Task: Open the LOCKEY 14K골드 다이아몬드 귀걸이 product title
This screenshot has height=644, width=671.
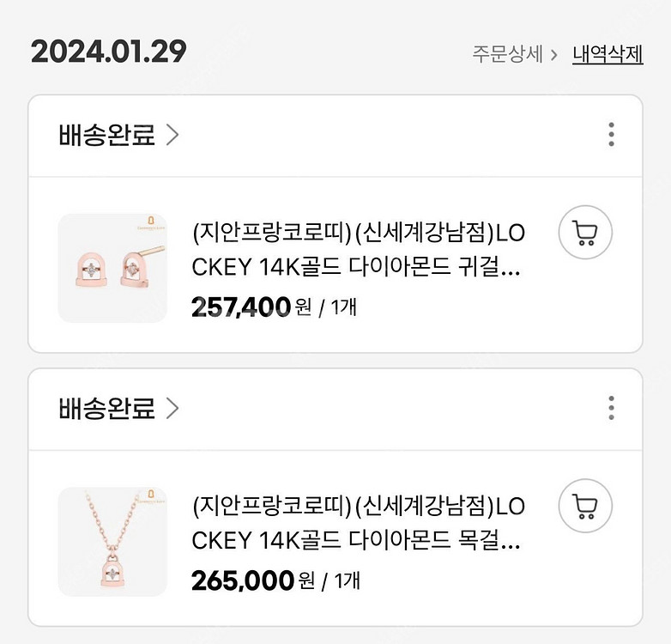Action: (x=357, y=250)
